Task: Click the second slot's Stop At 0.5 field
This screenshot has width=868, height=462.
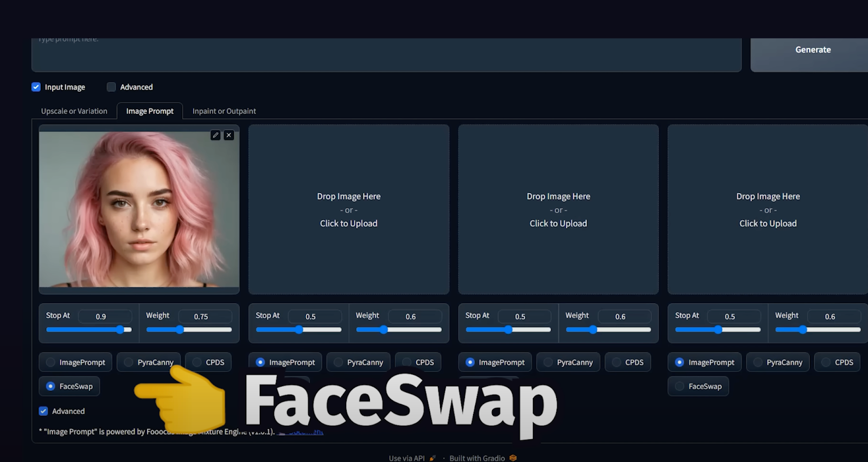Action: (x=315, y=316)
